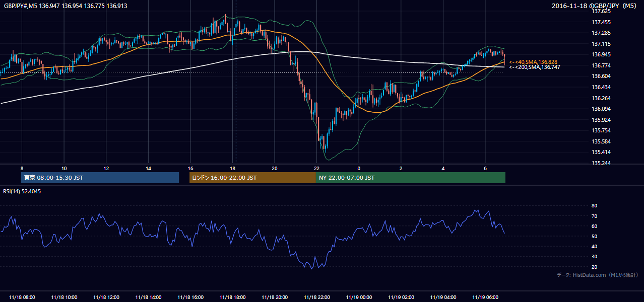This screenshot has width=644, height=302.
Task: Click the 11/19 02:00 date label
Action: (x=401, y=297)
